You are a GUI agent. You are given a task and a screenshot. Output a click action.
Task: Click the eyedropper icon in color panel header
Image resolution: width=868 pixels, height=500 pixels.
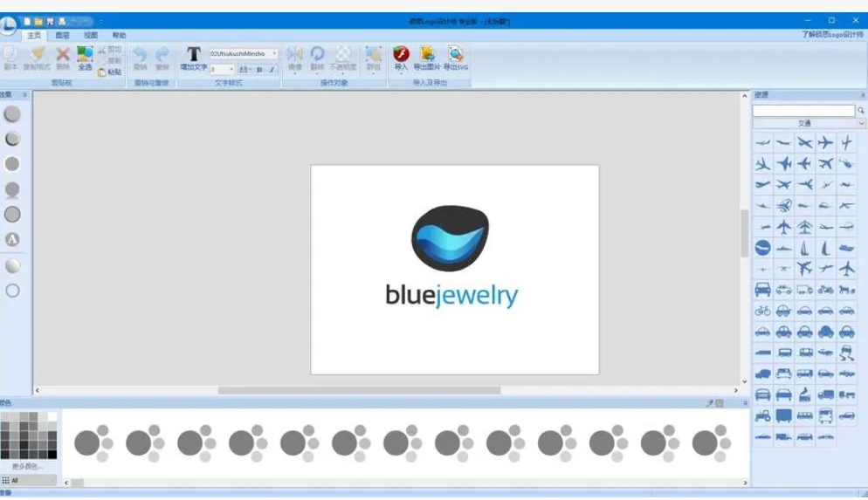click(710, 403)
